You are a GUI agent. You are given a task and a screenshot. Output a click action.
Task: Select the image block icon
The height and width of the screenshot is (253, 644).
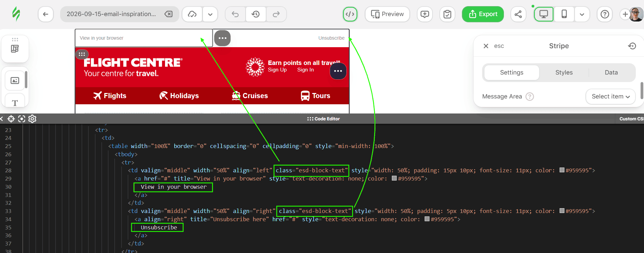(x=15, y=81)
